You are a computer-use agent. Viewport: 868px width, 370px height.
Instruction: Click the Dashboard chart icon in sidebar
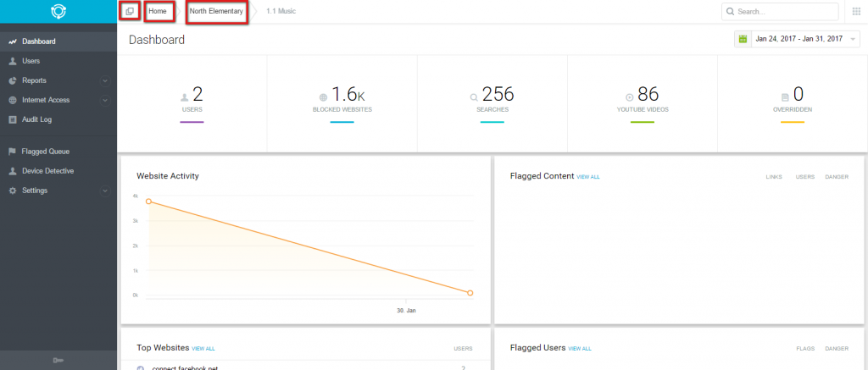tap(13, 41)
